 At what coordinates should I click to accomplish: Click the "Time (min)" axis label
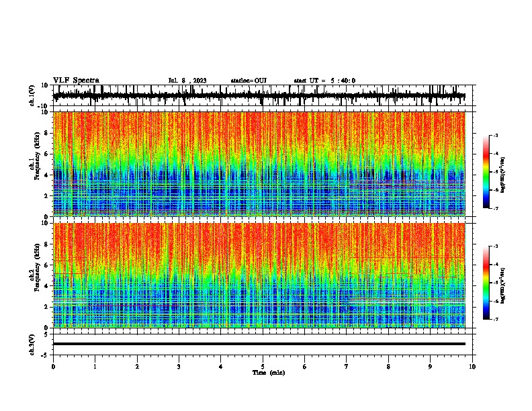[269, 373]
